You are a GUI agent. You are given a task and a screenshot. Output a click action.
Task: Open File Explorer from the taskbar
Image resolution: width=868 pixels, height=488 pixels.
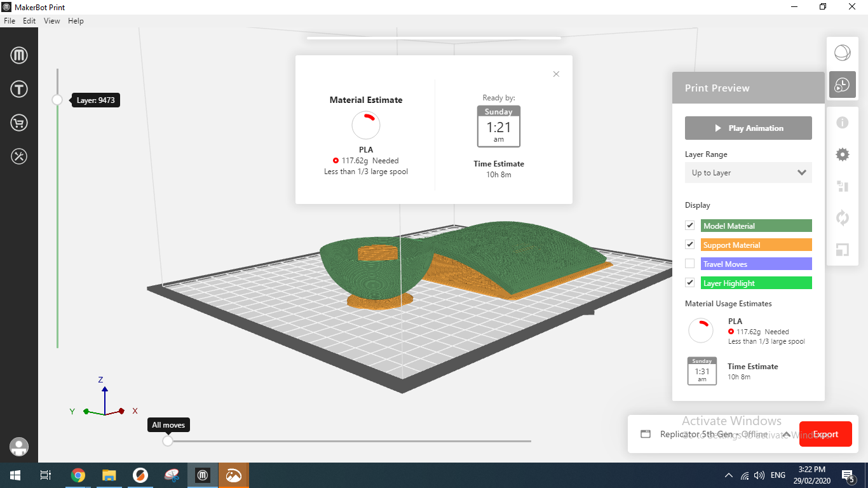(x=109, y=475)
